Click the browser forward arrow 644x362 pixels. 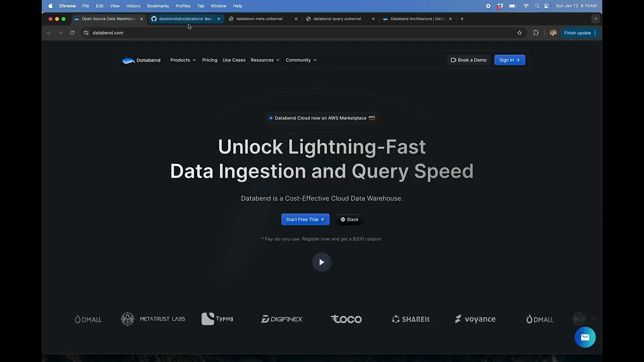point(60,33)
